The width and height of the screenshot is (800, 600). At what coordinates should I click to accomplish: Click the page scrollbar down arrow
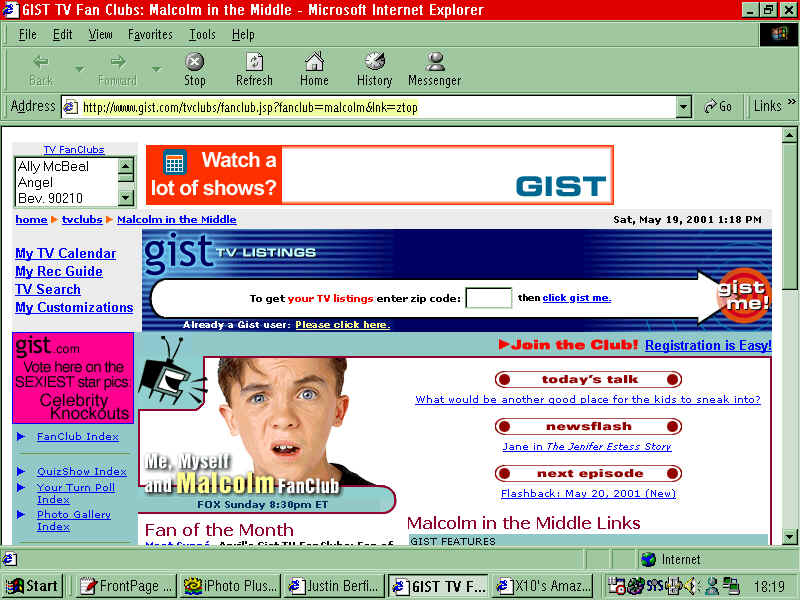click(x=789, y=537)
